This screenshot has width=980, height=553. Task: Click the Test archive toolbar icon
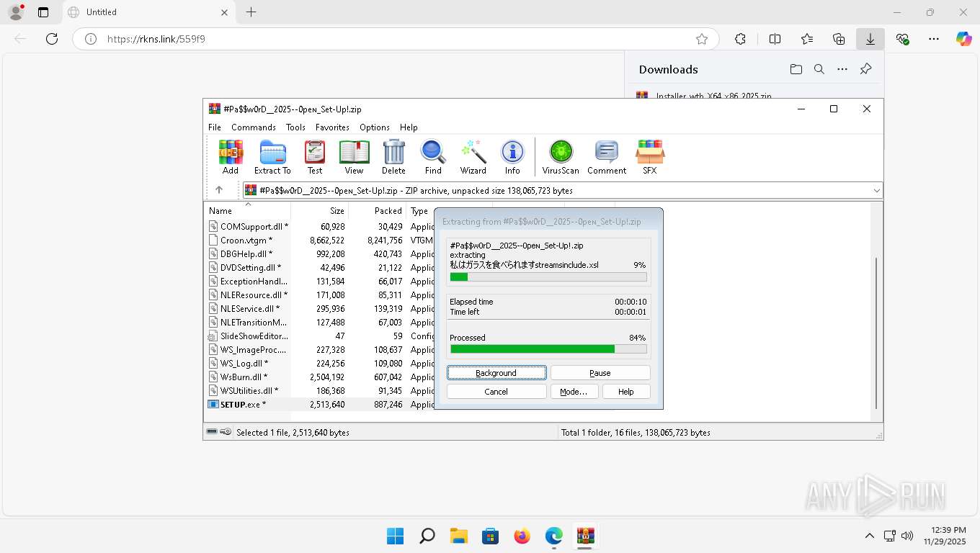coord(315,157)
